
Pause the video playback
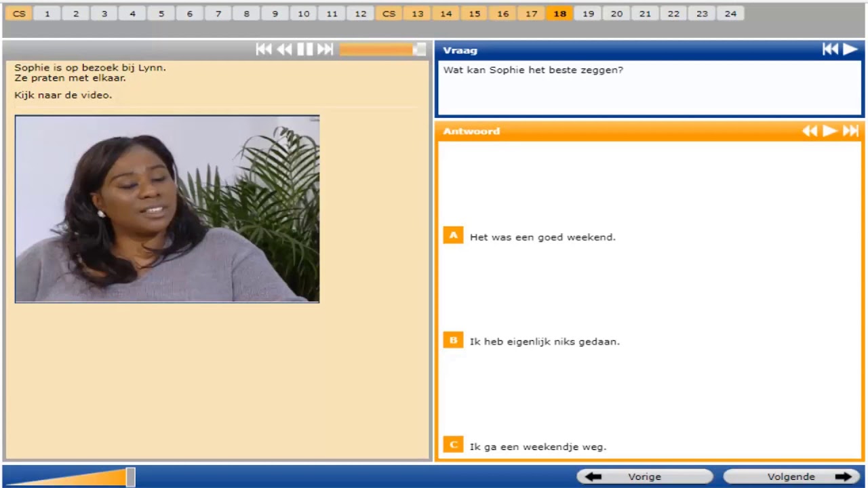coord(305,49)
